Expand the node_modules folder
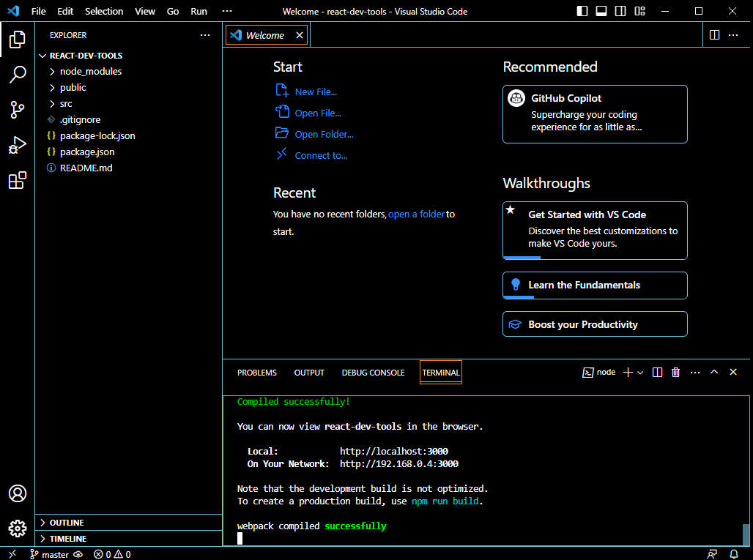Screen dimensions: 753x560 [129, 72]
